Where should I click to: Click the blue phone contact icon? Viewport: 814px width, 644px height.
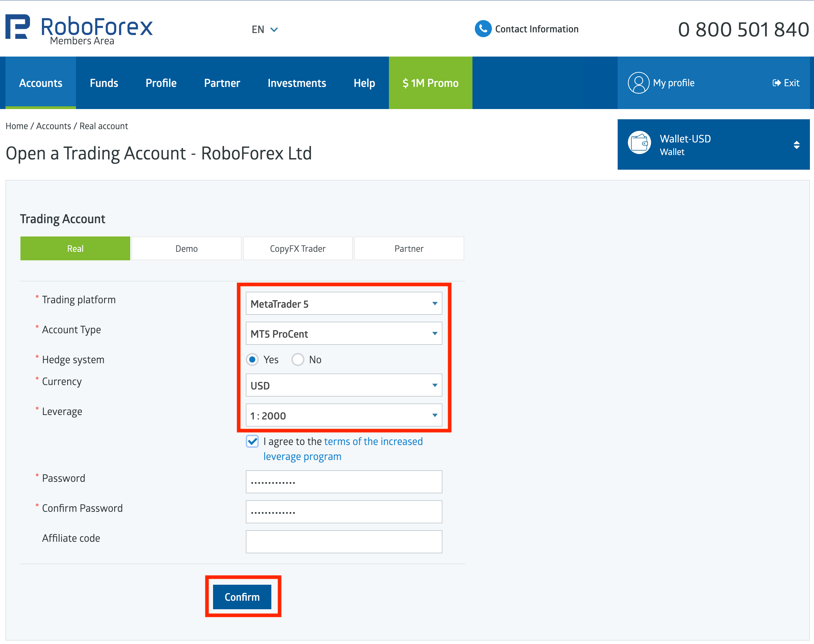click(483, 29)
